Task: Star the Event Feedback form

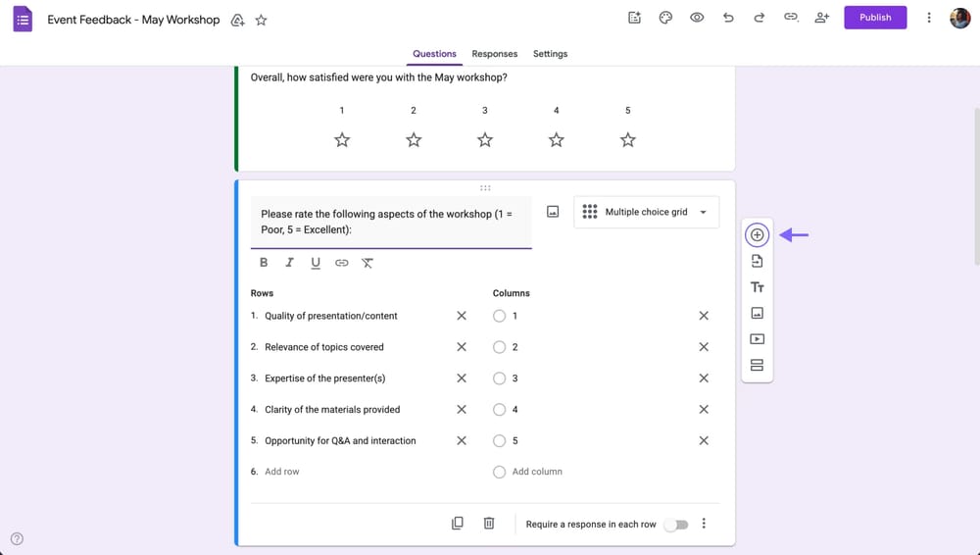Action: point(262,20)
